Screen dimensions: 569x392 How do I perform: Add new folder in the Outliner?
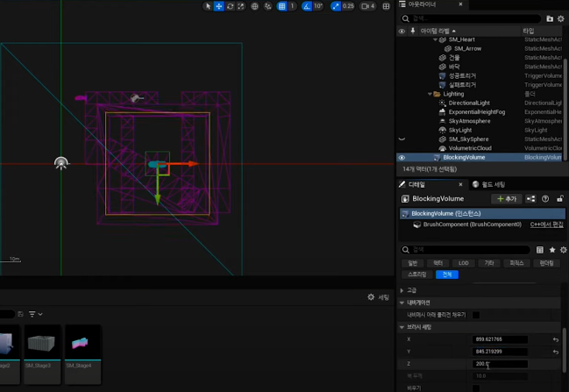coord(550,18)
